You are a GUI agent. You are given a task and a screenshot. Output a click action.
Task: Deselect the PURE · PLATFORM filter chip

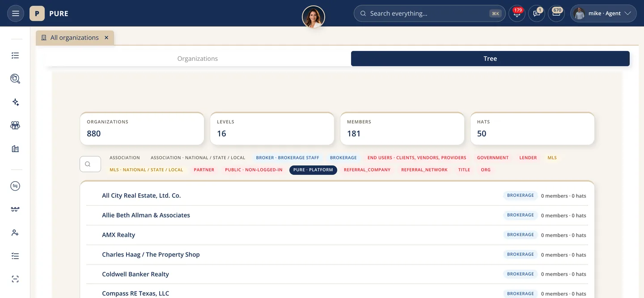click(313, 170)
